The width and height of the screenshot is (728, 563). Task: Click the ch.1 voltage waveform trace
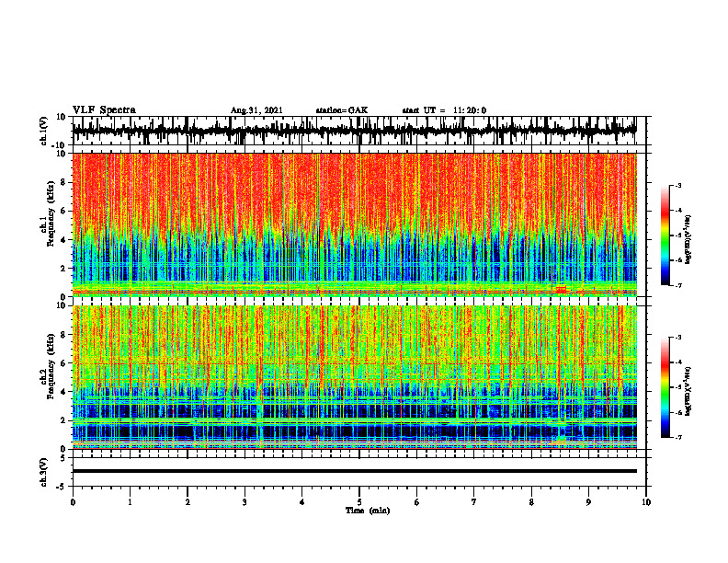[x=355, y=131]
